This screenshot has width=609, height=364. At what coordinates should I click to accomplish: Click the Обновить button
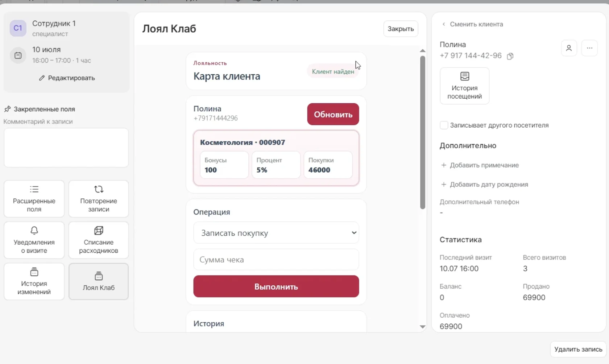tap(333, 114)
